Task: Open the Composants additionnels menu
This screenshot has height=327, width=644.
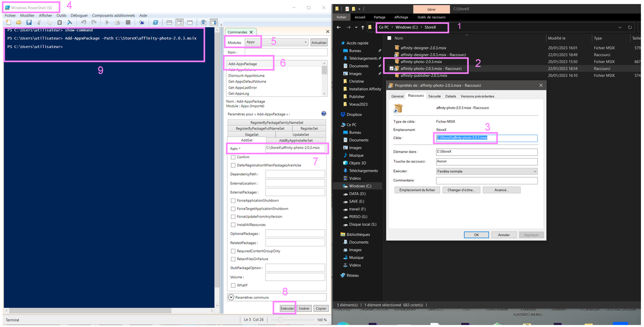Action: (x=114, y=16)
